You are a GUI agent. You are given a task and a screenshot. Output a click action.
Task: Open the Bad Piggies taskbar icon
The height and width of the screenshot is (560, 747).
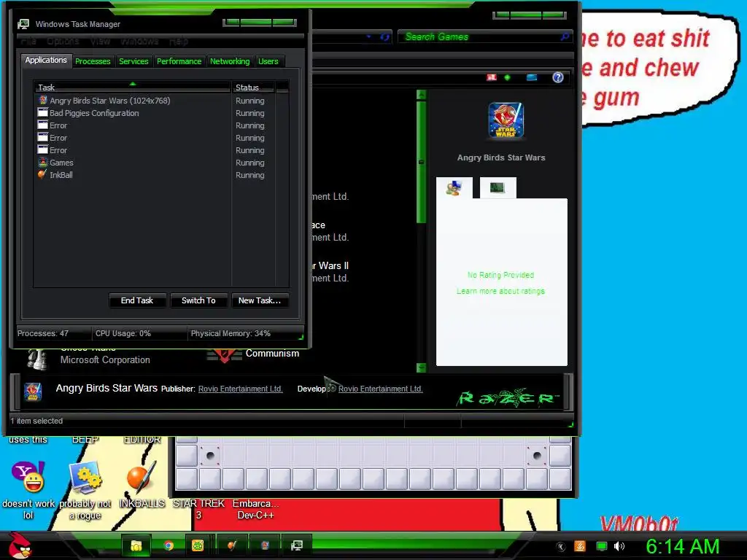pos(198,545)
